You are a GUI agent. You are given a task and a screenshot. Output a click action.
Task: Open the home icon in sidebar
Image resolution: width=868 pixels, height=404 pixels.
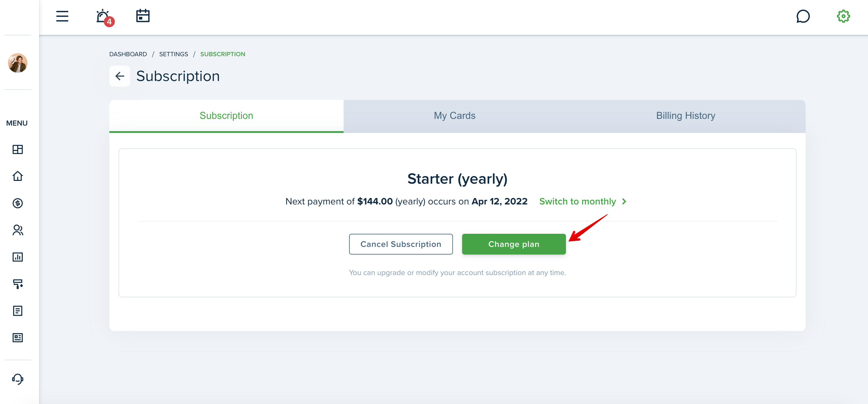pyautogui.click(x=17, y=176)
